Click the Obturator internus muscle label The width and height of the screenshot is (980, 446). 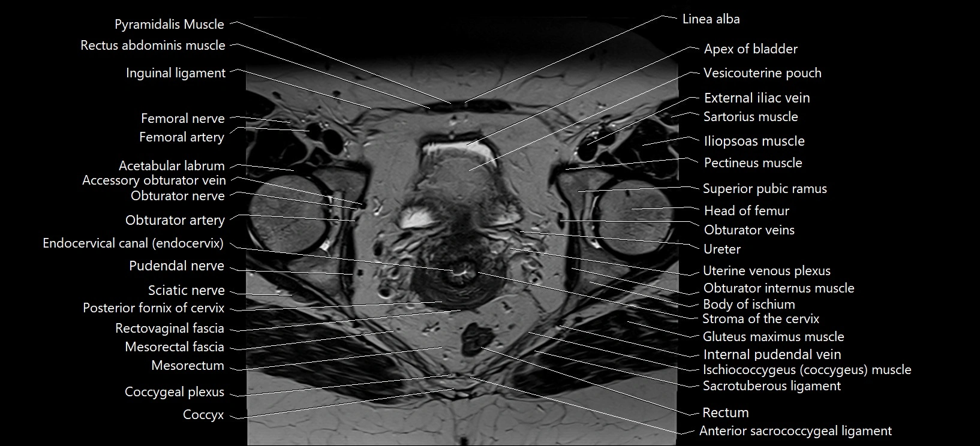(779, 288)
